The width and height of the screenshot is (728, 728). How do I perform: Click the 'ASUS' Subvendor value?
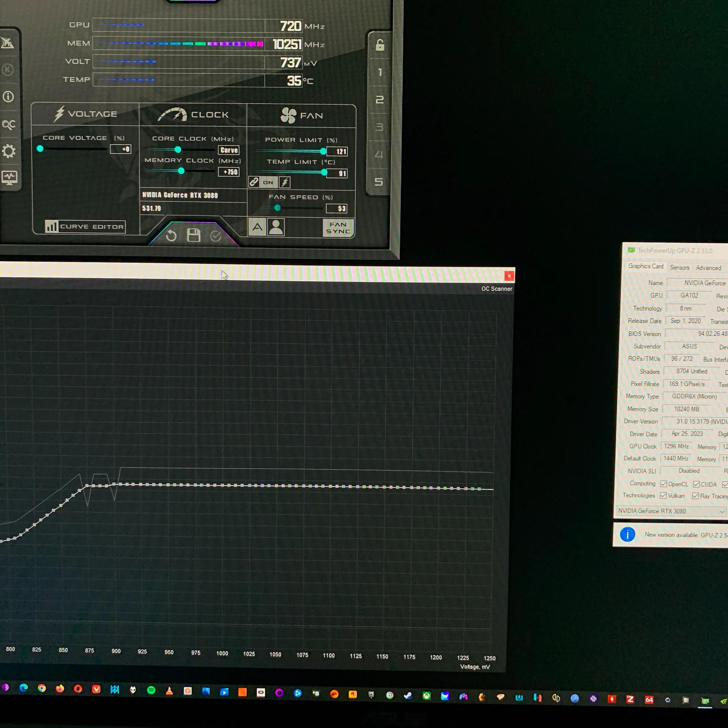point(689,346)
